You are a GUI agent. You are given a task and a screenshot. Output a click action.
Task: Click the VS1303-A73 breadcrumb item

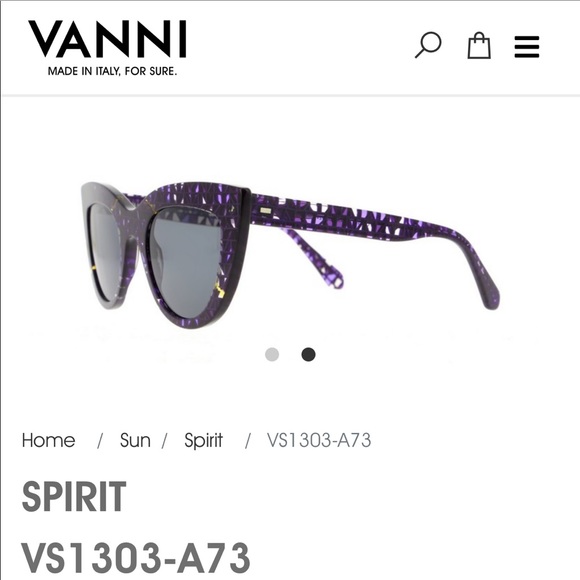pos(319,440)
